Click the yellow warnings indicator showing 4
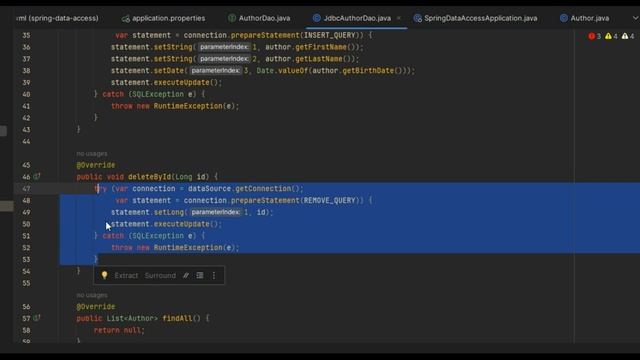Viewport: 640px width, 360px height. tap(611, 36)
